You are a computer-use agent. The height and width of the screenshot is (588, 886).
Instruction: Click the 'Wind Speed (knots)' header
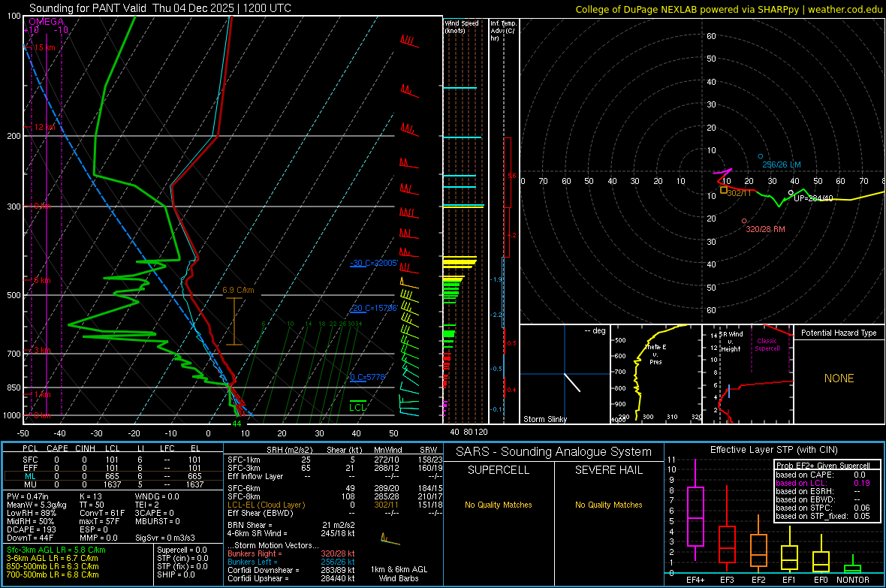pyautogui.click(x=462, y=27)
